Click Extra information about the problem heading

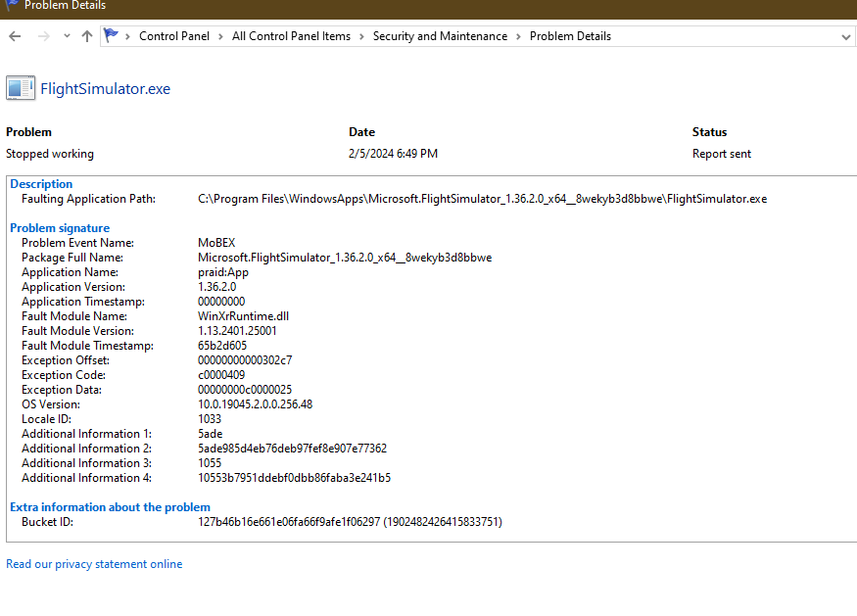point(110,507)
